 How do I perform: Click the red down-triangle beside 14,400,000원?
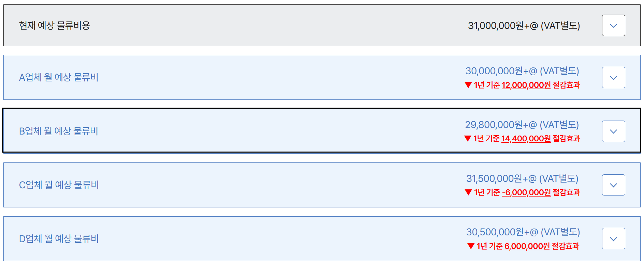coord(468,139)
